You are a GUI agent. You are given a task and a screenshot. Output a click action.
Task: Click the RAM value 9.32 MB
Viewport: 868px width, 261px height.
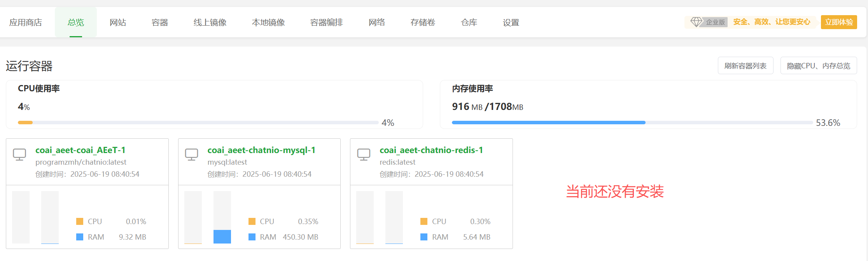(133, 237)
